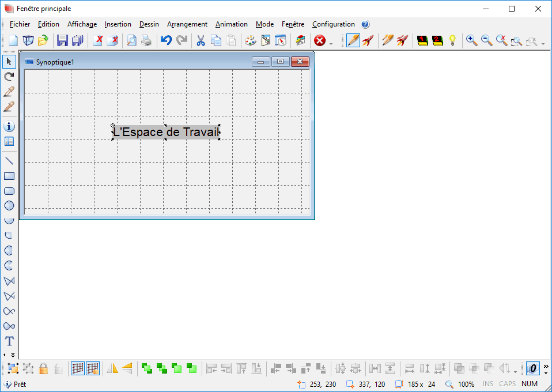552x392 pixels.
Task: Click the yellow lightbulb icon
Action: [452, 40]
